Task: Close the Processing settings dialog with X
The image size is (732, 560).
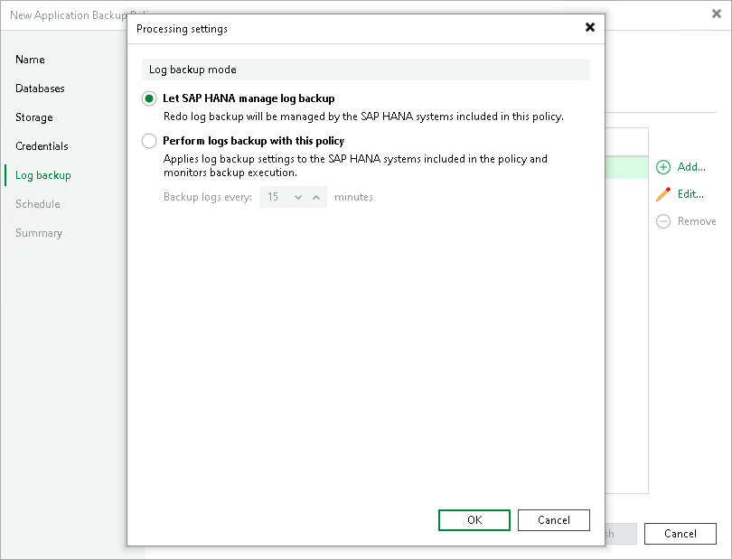Action: tap(590, 27)
